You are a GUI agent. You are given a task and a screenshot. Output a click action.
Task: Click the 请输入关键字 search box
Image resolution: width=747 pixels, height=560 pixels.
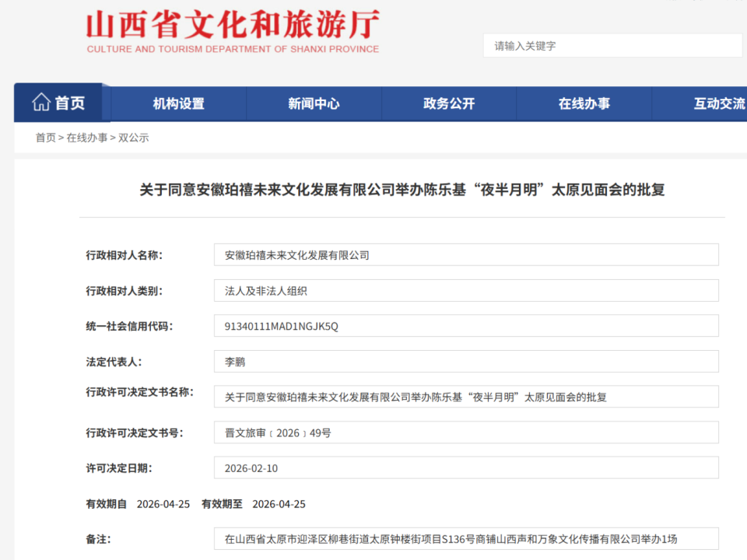pos(611,46)
